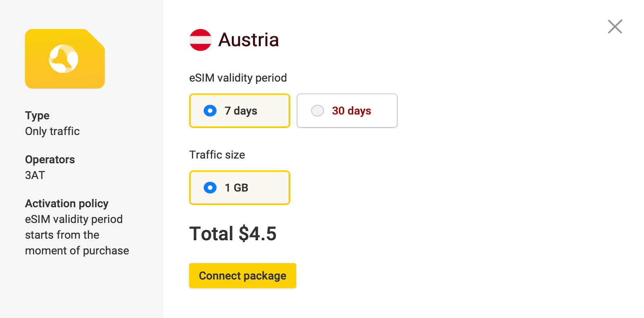644x318 pixels.
Task: Click the bold "Activation policy" heading
Action: (x=67, y=203)
